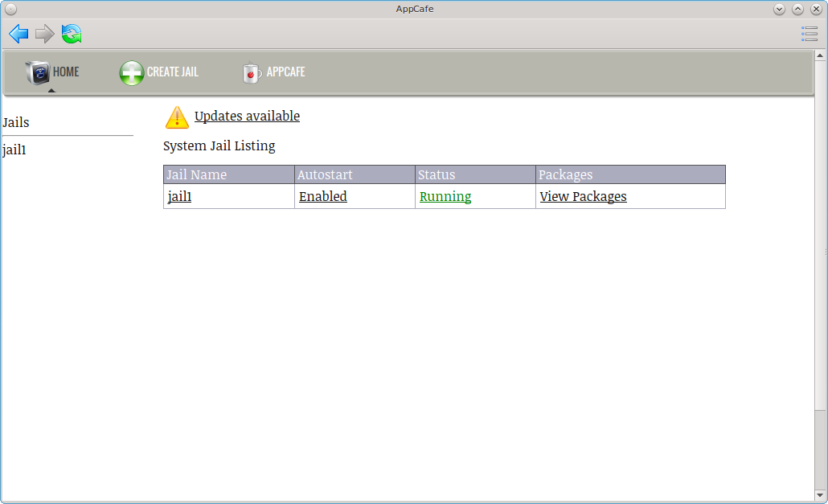
Task: Click the scrollbar down arrow
Action: [x=820, y=495]
